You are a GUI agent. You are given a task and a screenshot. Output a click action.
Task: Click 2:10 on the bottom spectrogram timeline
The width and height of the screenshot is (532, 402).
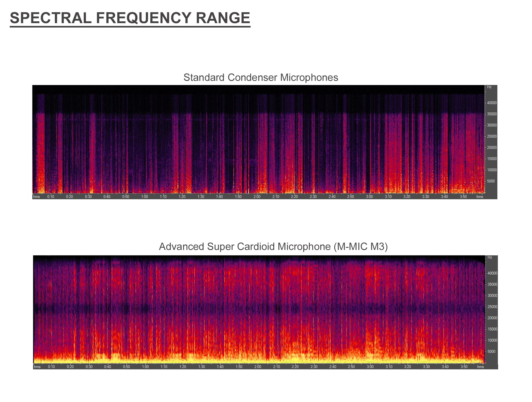276,367
